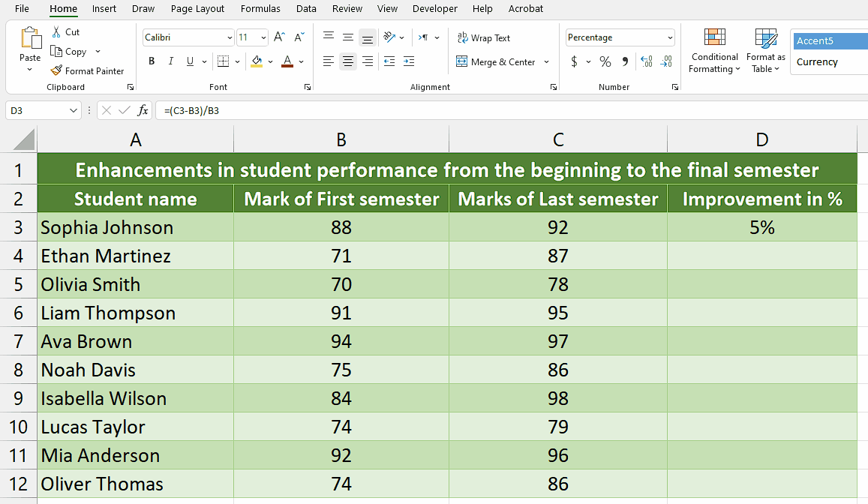Increase decimal places

point(647,61)
